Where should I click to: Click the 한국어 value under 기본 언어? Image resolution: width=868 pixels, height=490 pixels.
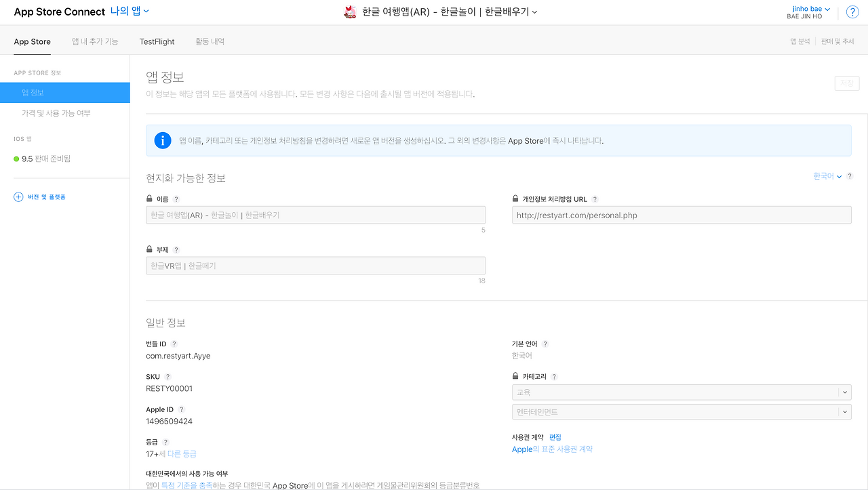click(522, 355)
